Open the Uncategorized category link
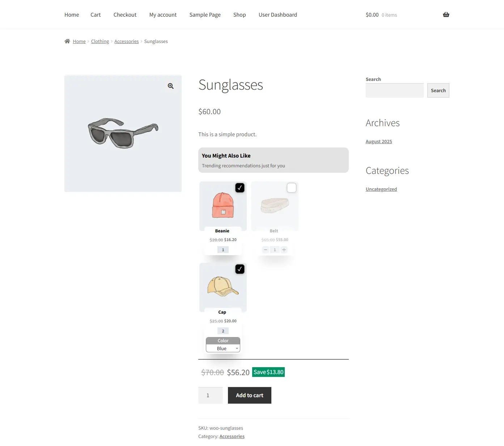504x446 pixels. tap(381, 189)
